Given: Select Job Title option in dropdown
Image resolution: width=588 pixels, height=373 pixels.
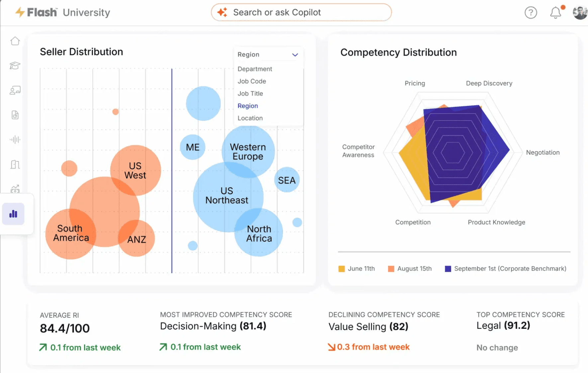Looking at the screenshot, I should pos(250,93).
